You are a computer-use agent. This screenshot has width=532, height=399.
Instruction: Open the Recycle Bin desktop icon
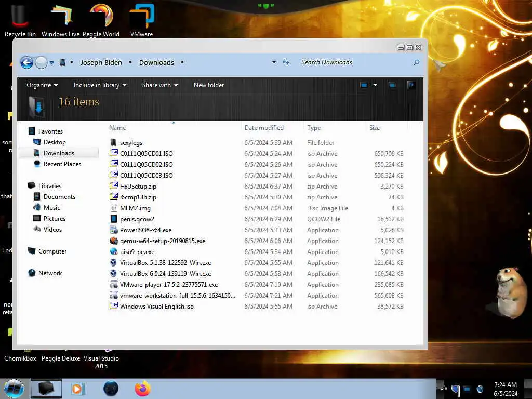[x=20, y=20]
